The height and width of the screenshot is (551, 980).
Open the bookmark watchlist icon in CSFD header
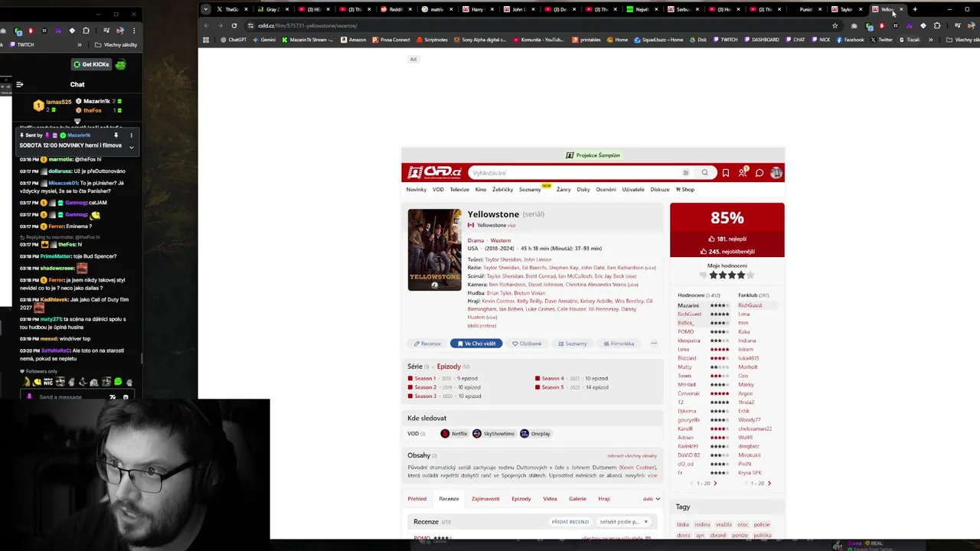tap(726, 173)
